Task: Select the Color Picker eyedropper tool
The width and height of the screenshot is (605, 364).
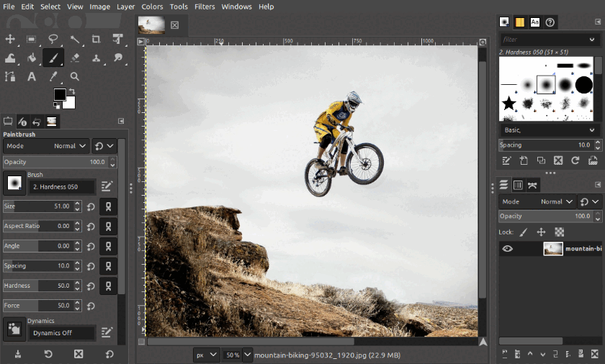Action: (53, 76)
